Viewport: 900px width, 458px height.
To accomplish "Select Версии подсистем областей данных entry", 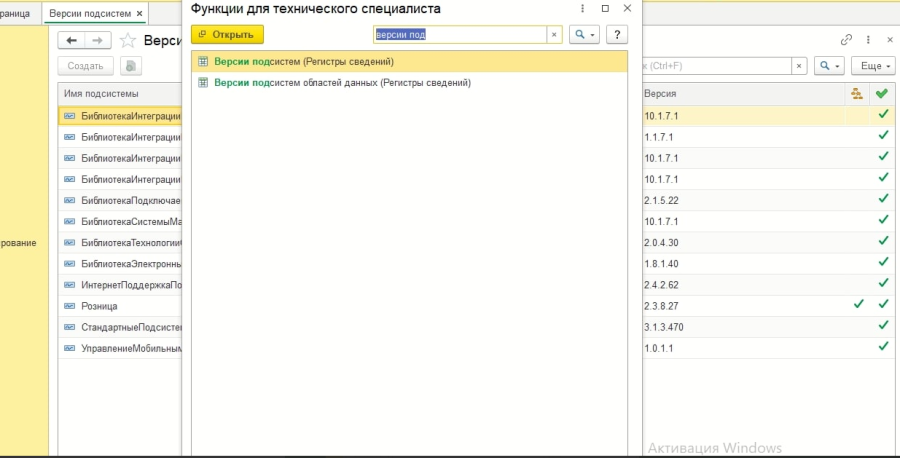I will (x=342, y=82).
